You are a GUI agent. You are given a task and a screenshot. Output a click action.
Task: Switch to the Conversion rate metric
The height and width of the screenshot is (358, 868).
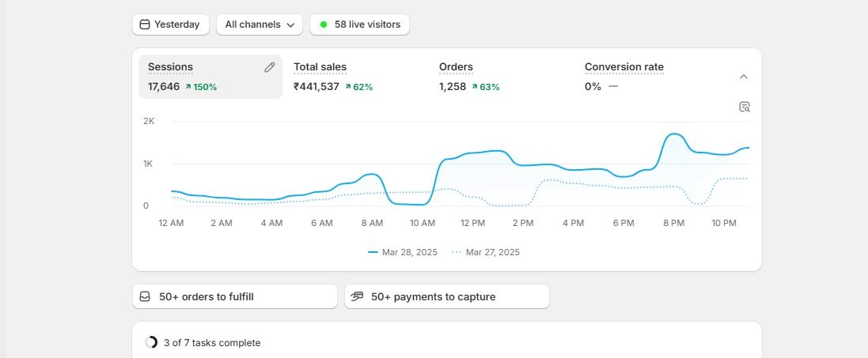click(x=624, y=67)
